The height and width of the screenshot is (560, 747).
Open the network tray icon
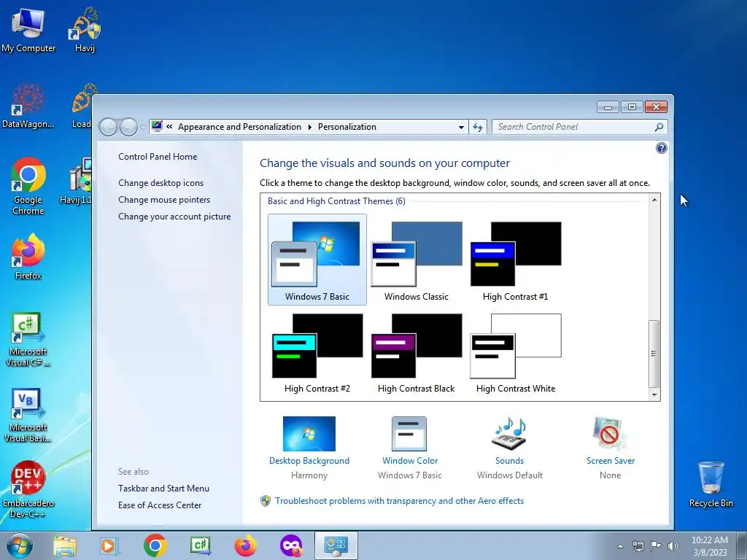638,546
